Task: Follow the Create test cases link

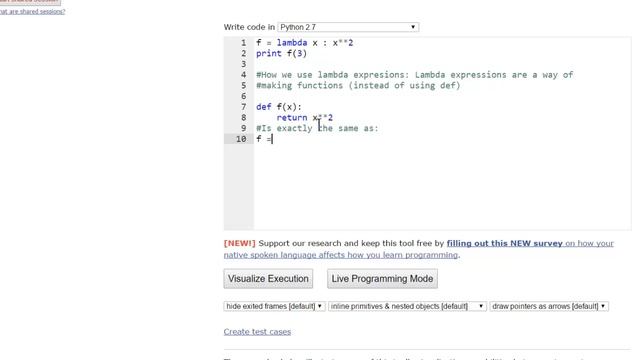Action: [257, 332]
